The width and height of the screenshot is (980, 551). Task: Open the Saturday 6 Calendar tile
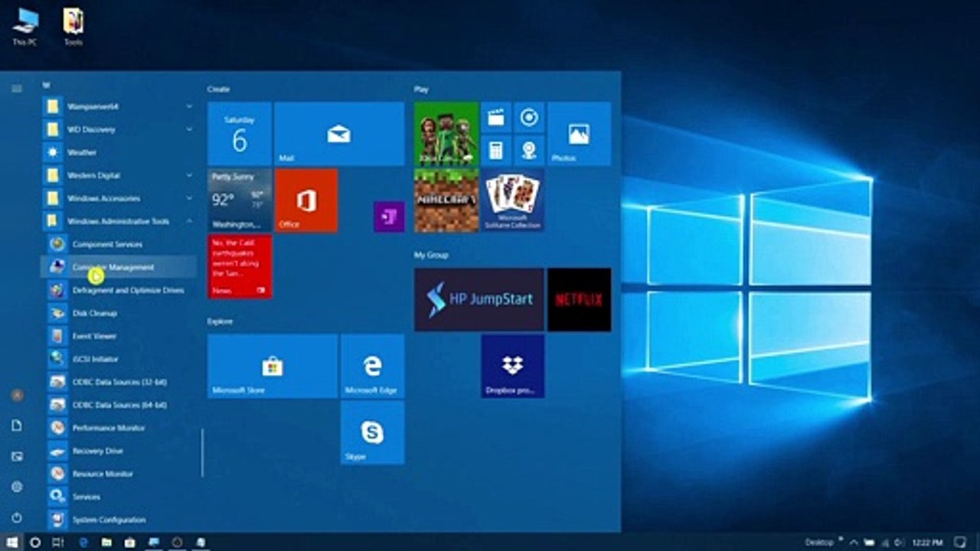pyautogui.click(x=240, y=134)
